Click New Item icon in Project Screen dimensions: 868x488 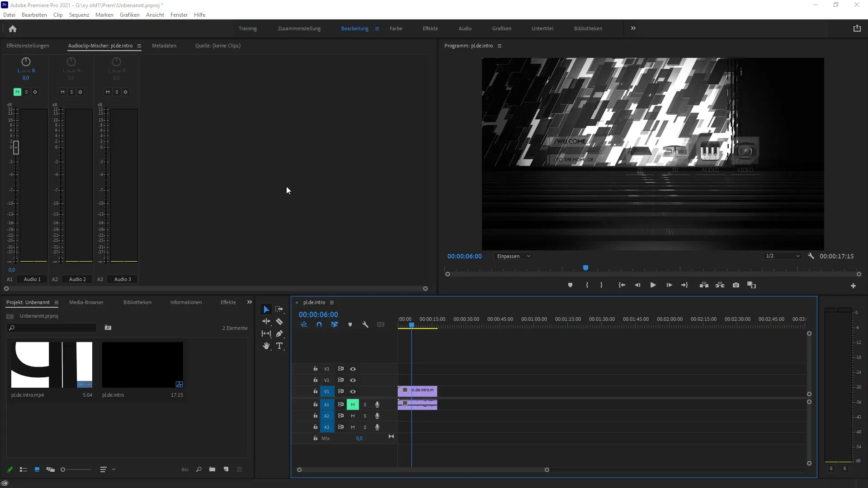[x=226, y=470]
